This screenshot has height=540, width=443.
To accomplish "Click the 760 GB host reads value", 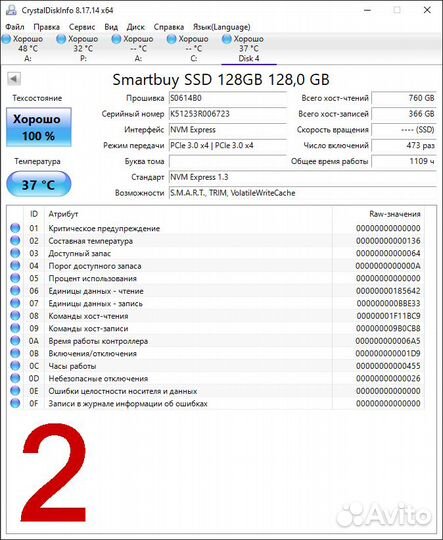I will pos(404,98).
